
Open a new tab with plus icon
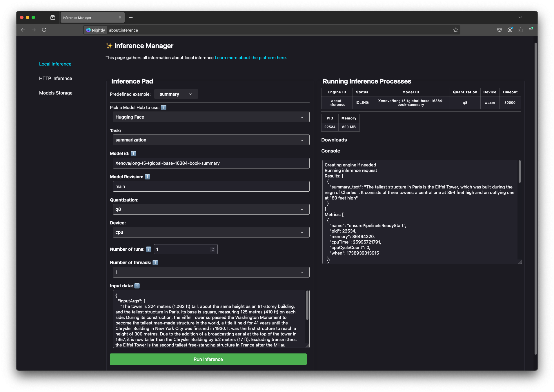(131, 18)
